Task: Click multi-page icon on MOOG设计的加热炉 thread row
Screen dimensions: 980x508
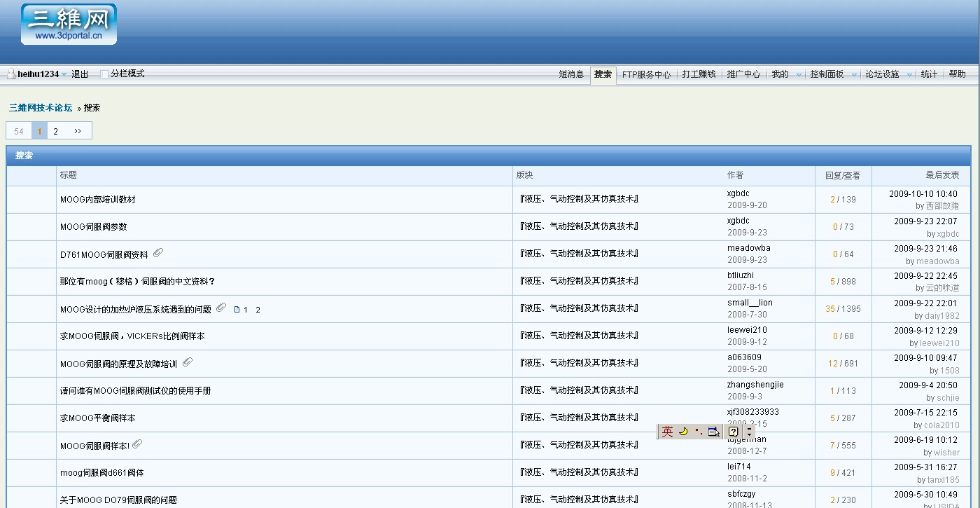Action: (237, 310)
